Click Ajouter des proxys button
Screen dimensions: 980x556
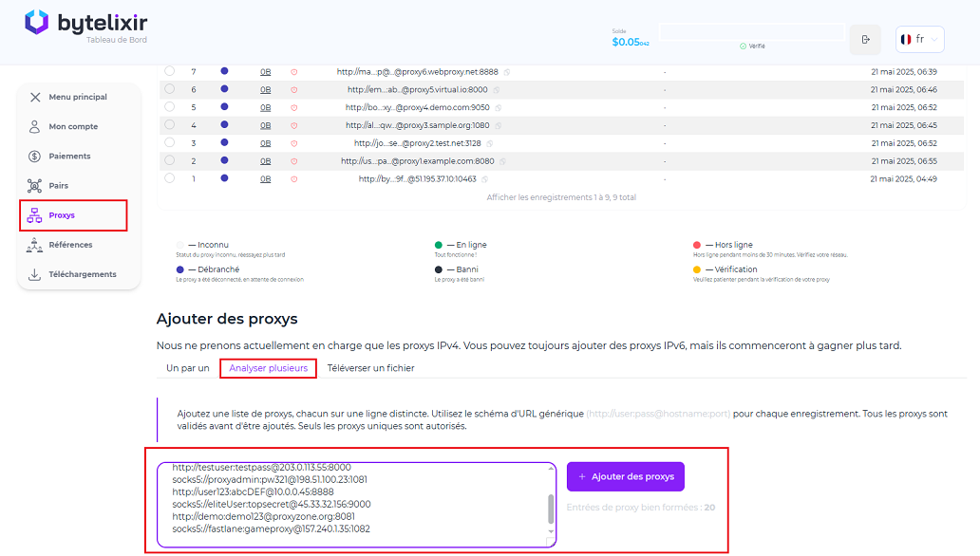[626, 476]
